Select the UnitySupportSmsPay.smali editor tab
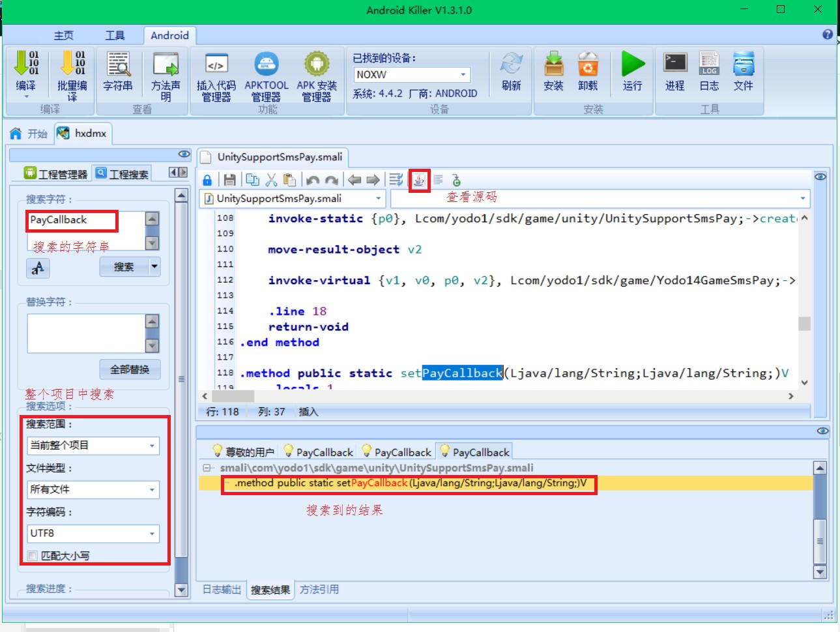 [272, 157]
